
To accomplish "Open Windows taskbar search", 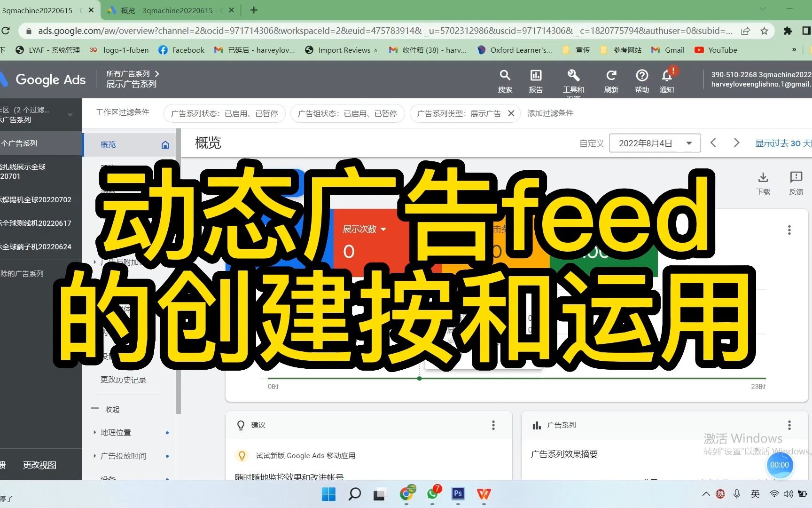I will [x=355, y=494].
